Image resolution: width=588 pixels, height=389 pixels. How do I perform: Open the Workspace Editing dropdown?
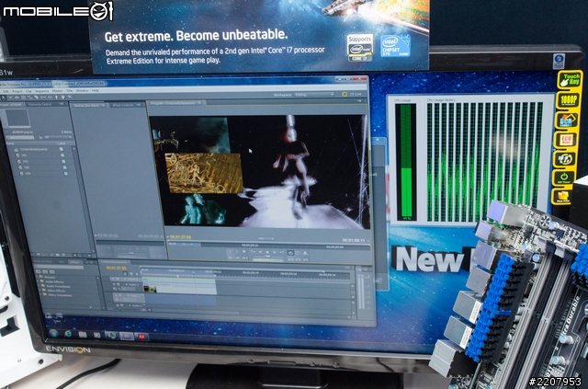click(x=314, y=94)
